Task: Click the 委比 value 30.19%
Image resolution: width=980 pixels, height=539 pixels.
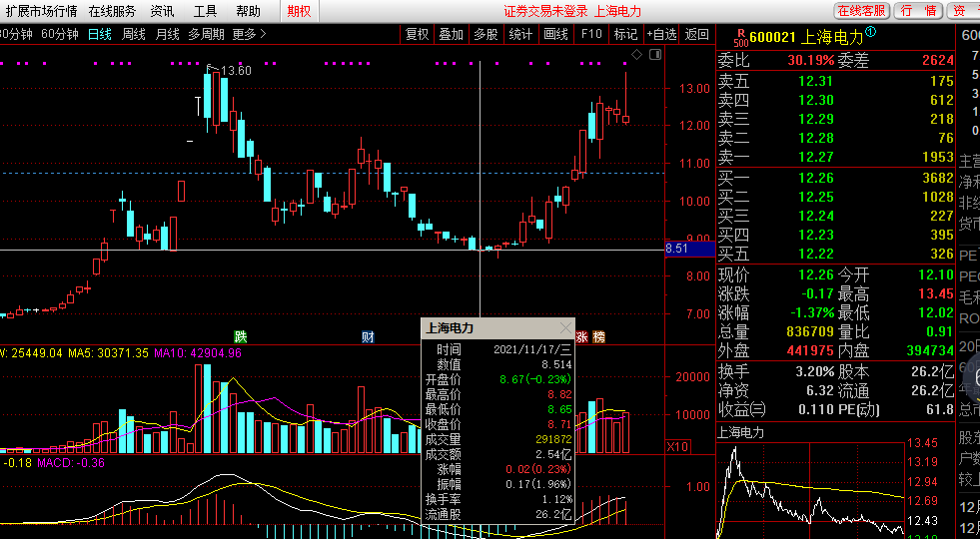Action: pos(811,61)
